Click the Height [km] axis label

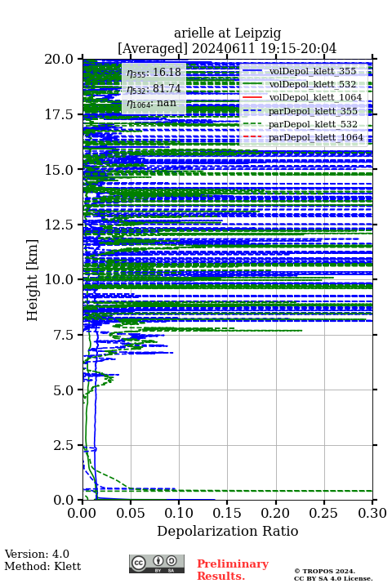click(33, 280)
